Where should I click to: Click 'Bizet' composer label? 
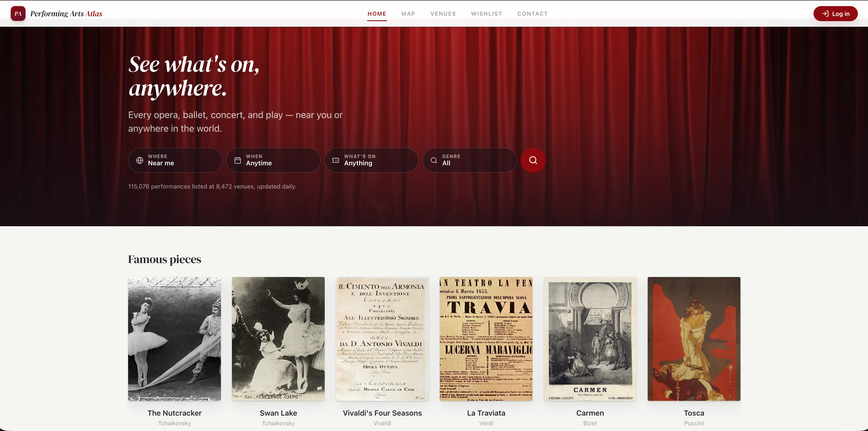(x=590, y=423)
